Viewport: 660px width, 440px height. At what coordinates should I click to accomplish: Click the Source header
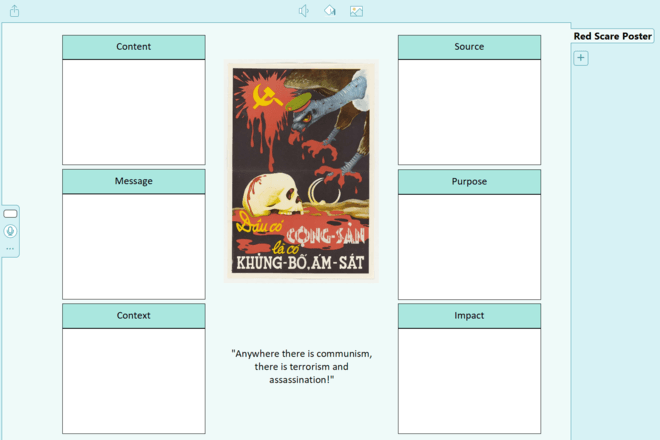[x=469, y=47]
